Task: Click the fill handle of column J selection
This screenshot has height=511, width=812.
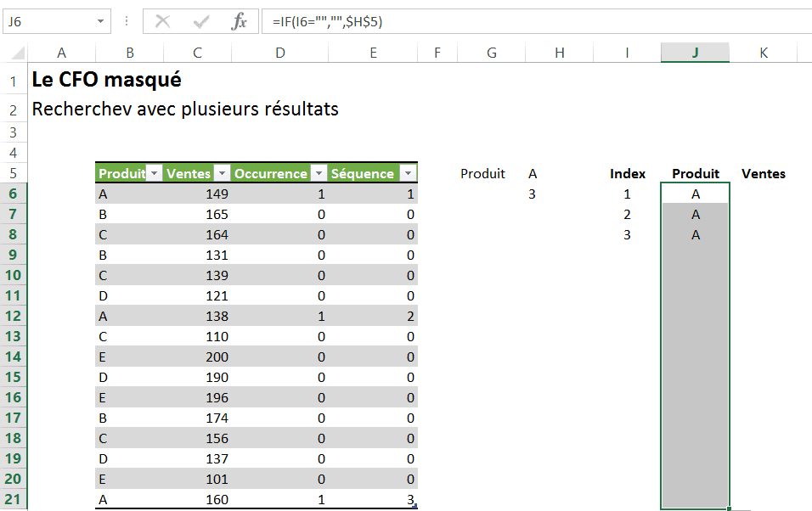Action: coord(730,508)
